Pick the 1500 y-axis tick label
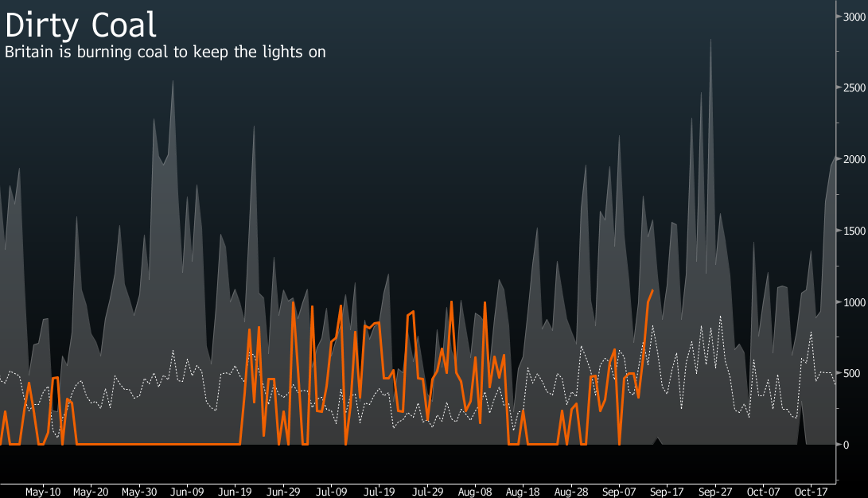 (x=854, y=231)
